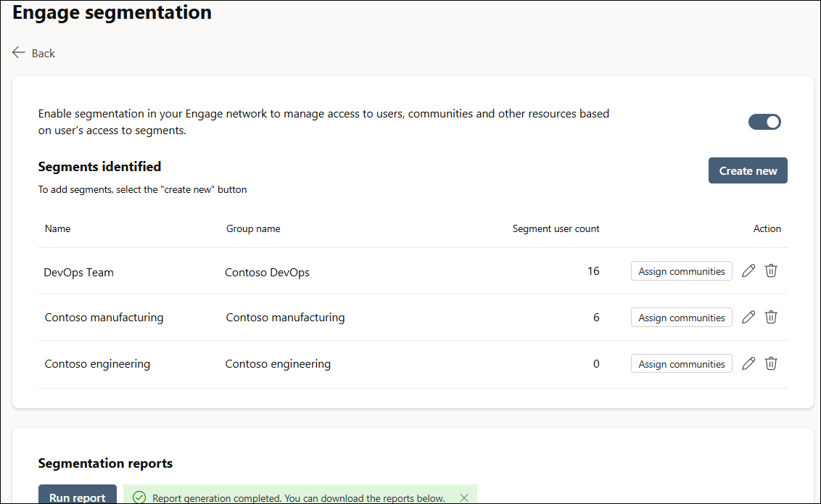Click the Engage segmentation page title
This screenshot has height=504, width=821.
pyautogui.click(x=112, y=12)
